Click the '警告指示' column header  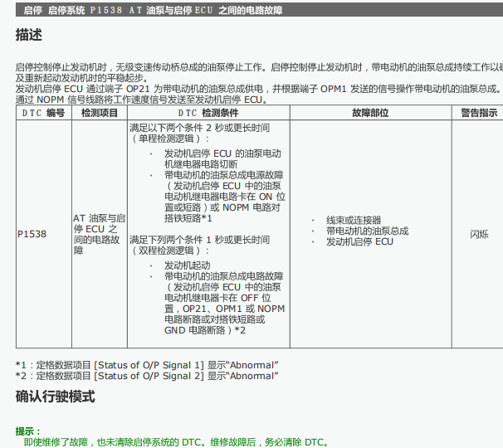[479, 113]
